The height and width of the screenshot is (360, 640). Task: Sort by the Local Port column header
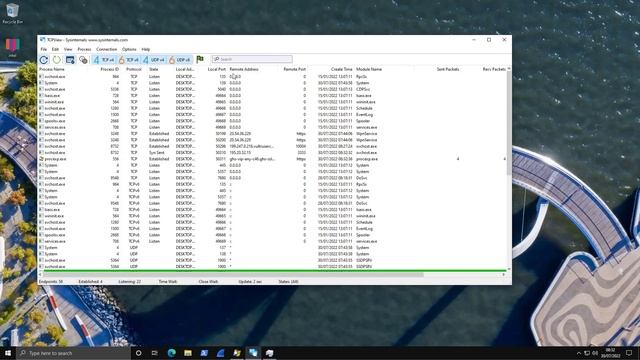point(216,69)
